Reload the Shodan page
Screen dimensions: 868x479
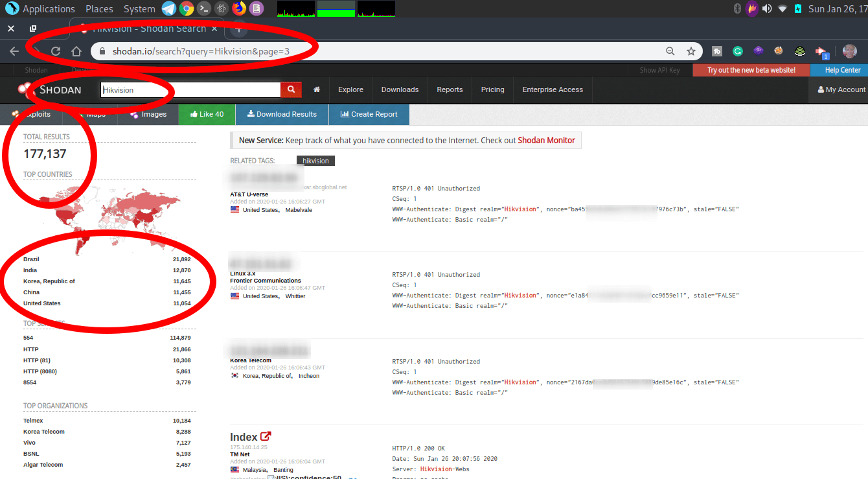point(56,51)
